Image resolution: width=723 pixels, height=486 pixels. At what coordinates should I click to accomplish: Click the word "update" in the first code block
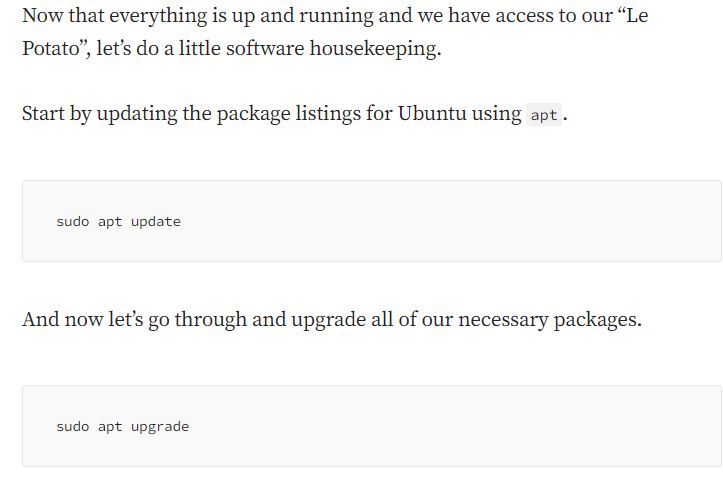point(156,222)
